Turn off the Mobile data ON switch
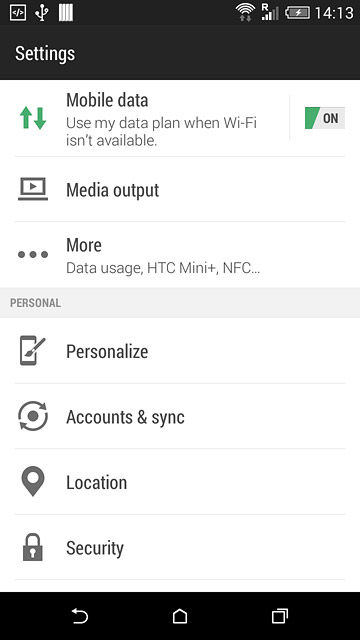Image resolution: width=360 pixels, height=640 pixels. pyautogui.click(x=324, y=118)
